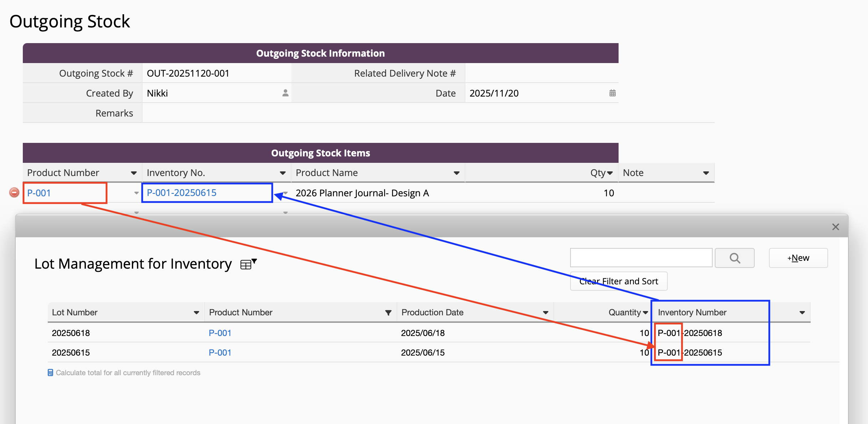Click Clear Filter and Sort button
This screenshot has width=868, height=424.
(619, 281)
